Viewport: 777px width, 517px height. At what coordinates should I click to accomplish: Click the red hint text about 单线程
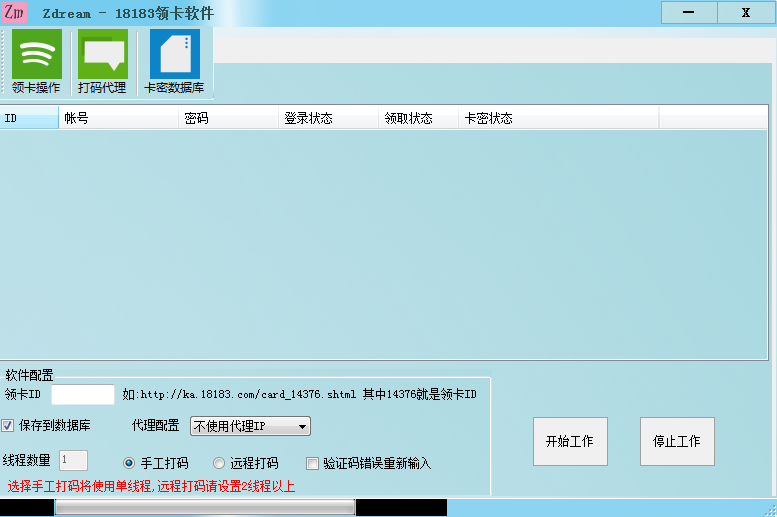[151, 486]
